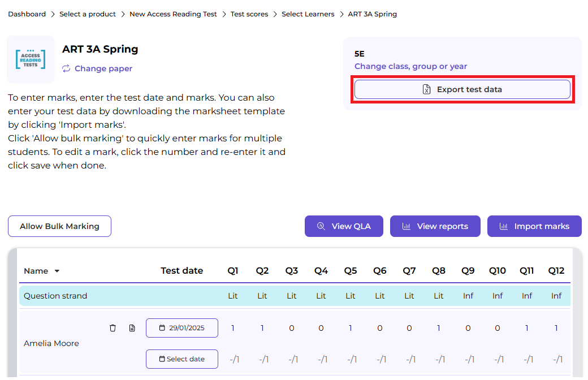Edit Amelia Moore's Q1 mark value
The width and height of the screenshot is (588, 380).
(233, 327)
